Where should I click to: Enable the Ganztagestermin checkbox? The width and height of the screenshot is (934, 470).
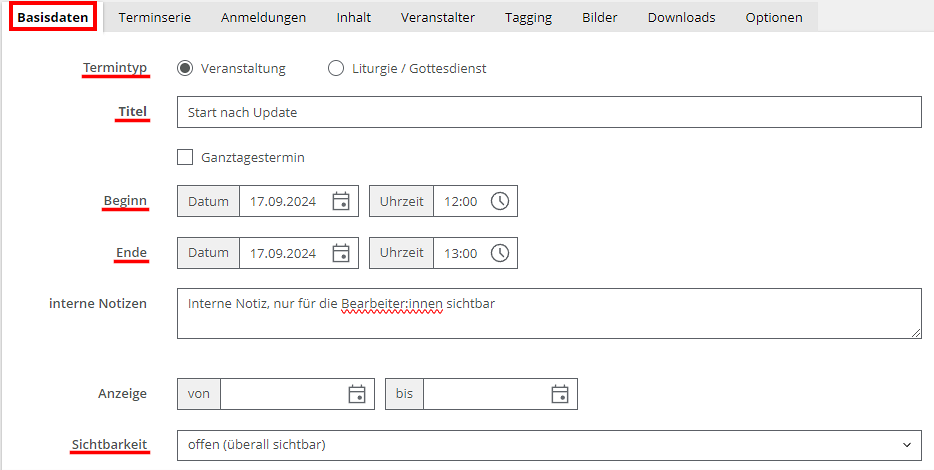coord(185,157)
